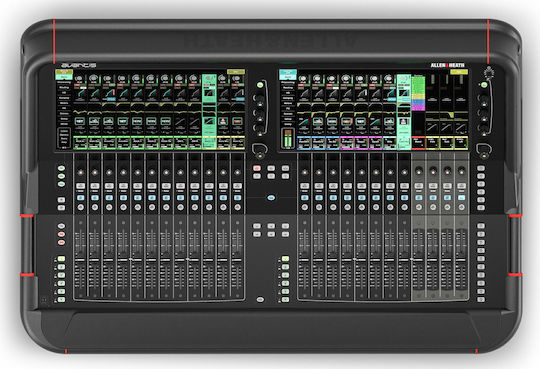The image size is (540, 369).
Task: Click the Avantis logo at top left
Action: [79, 65]
